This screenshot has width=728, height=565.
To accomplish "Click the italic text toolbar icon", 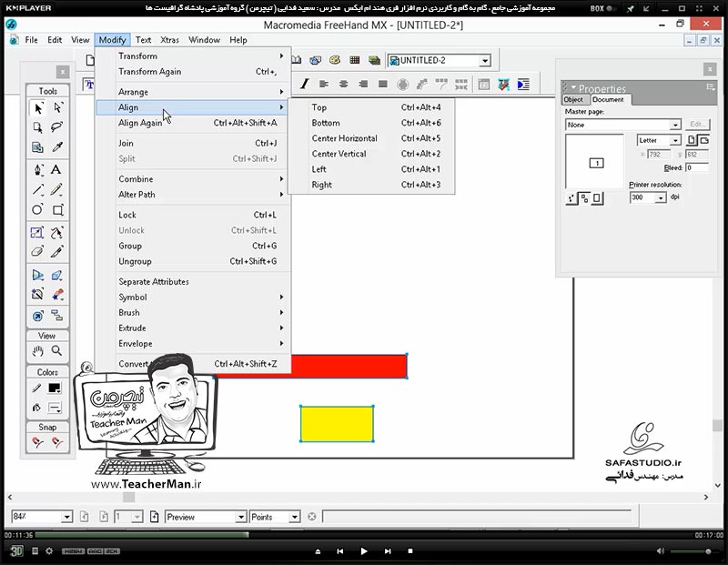I will (304, 84).
